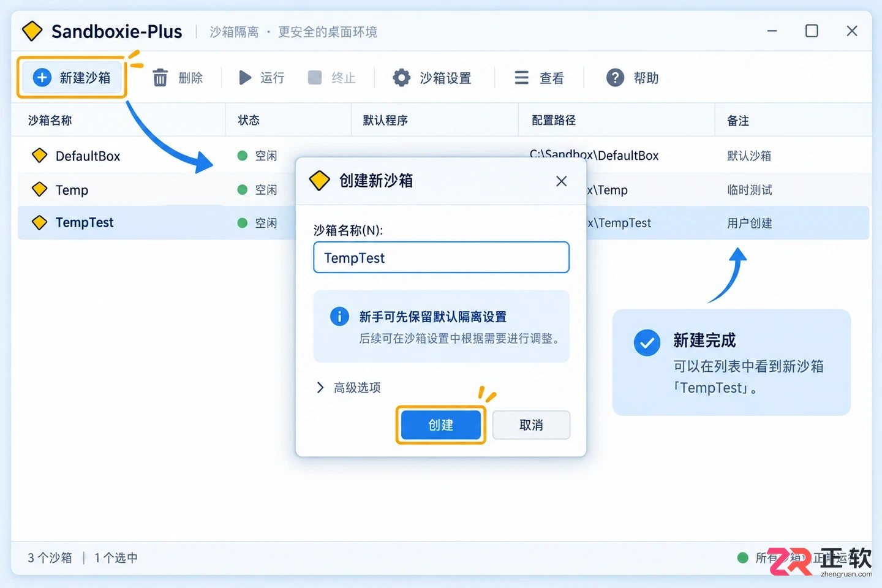Viewport: 882px width, 588px height.
Task: Sort by the 沙箱名称 column header
Action: click(50, 120)
